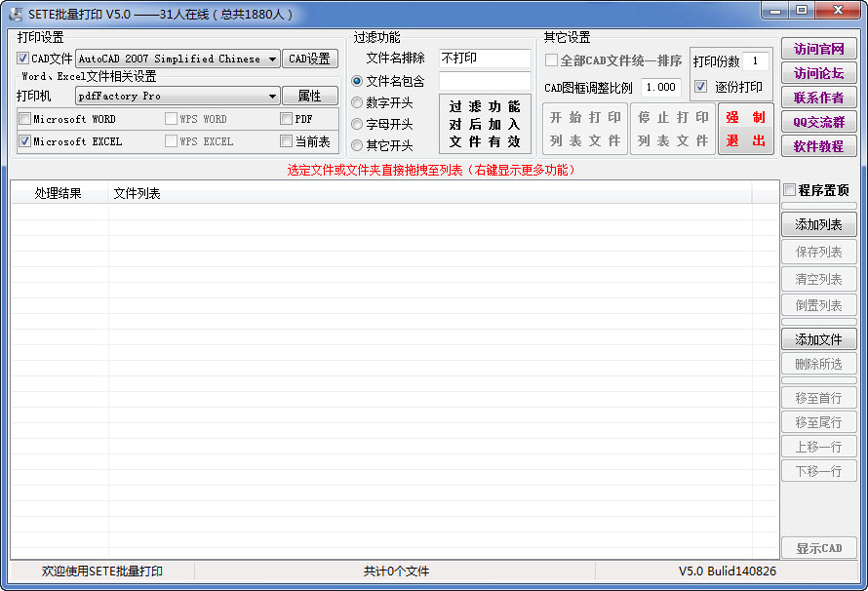
Task: Click the 文件名包含 text field
Action: coord(485,81)
